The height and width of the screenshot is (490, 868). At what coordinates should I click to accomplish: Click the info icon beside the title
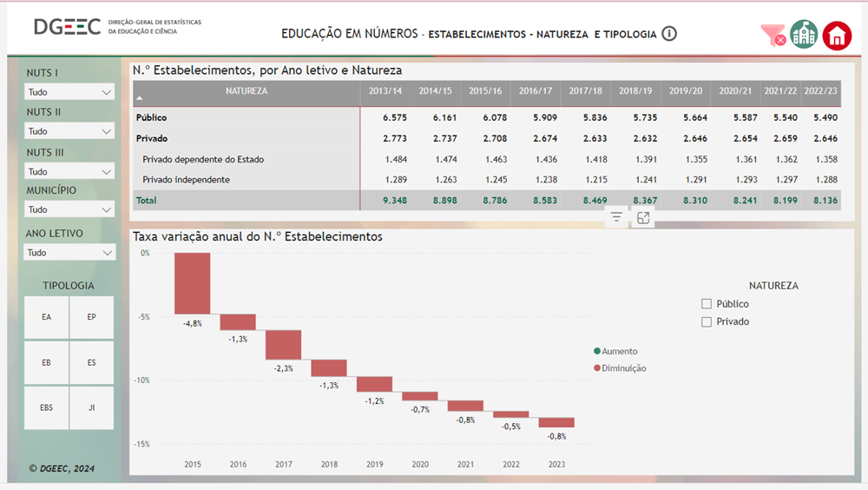(x=669, y=34)
